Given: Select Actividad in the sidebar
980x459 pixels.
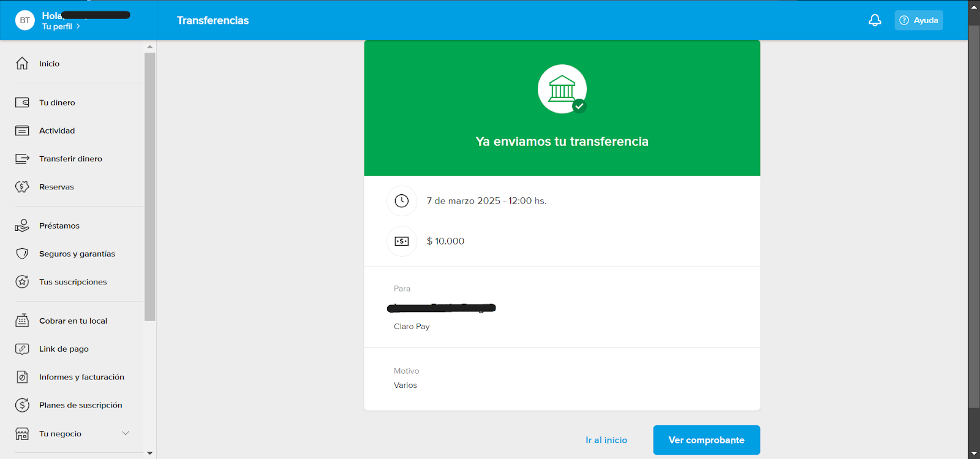Looking at the screenshot, I should (x=57, y=131).
